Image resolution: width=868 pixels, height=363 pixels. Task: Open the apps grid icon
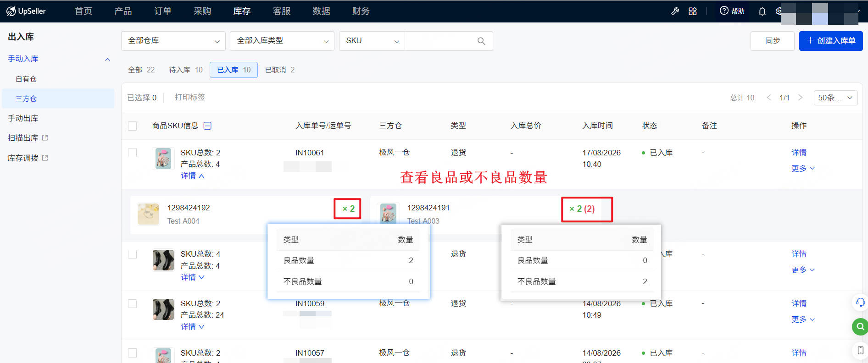693,11
